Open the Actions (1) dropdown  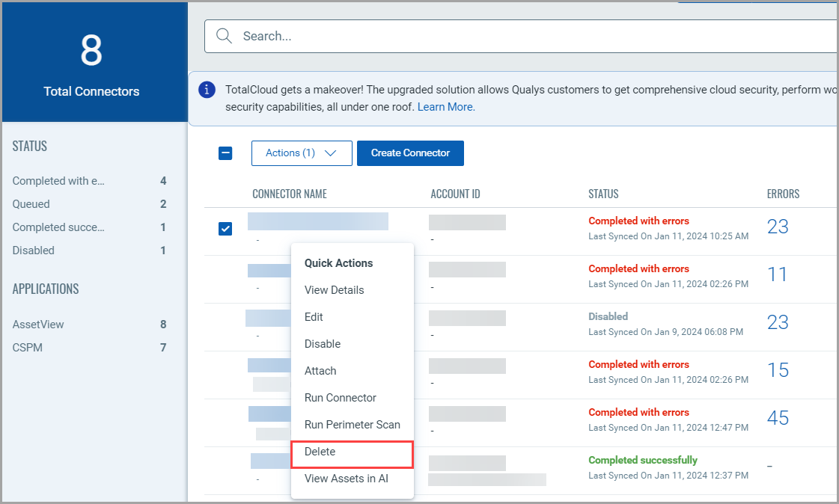pos(302,153)
